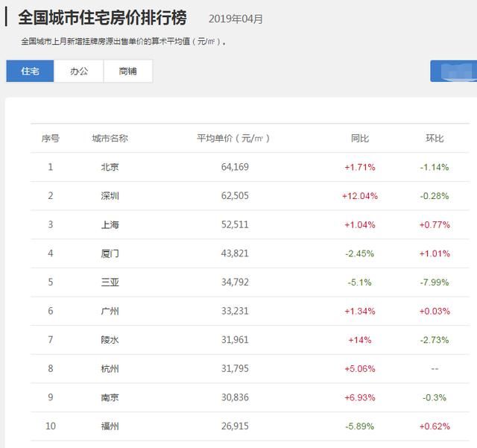
Task: Open the 福州 city entry
Action: pos(110,426)
